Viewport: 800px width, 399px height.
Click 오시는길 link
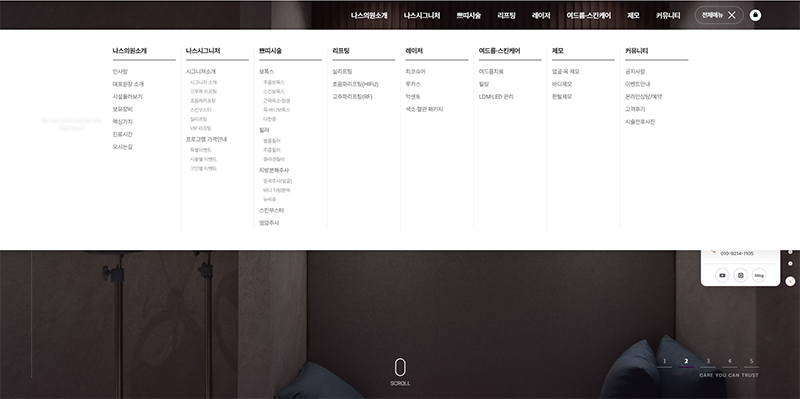(x=122, y=147)
